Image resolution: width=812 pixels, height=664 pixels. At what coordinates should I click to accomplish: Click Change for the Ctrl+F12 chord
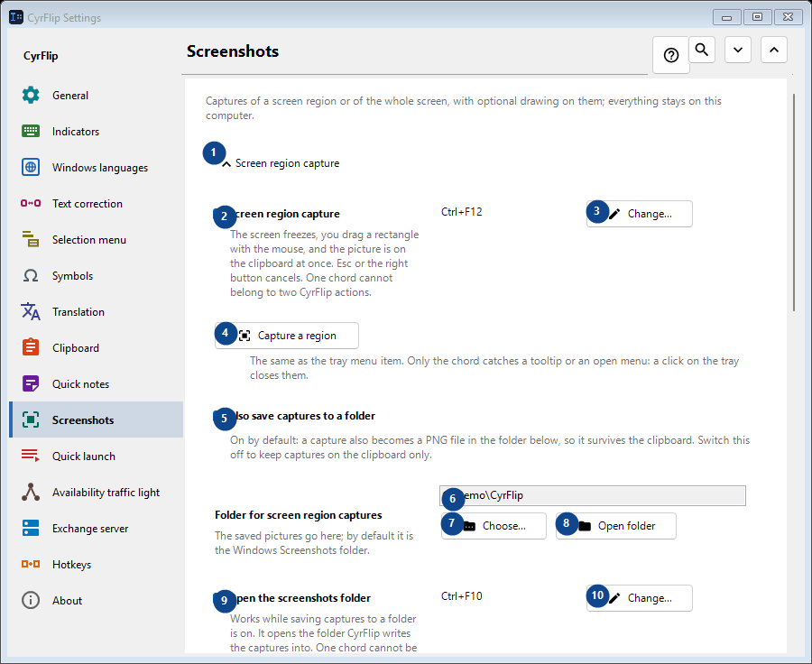click(x=640, y=214)
